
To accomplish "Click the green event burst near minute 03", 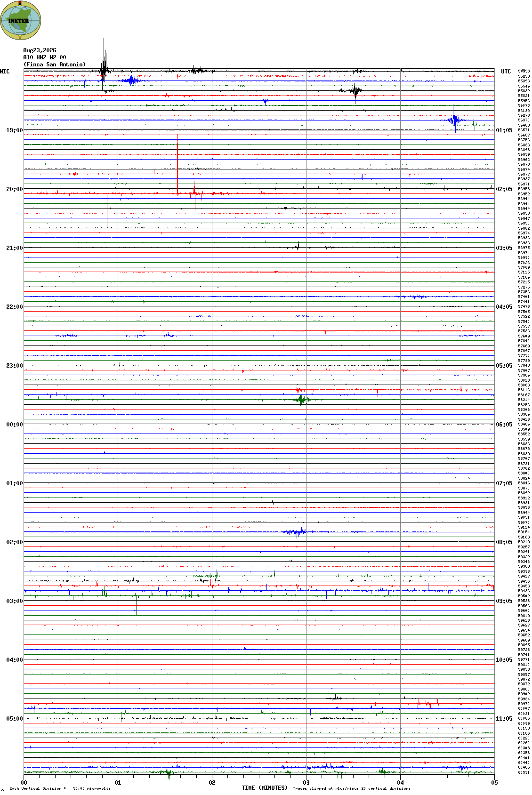I will tap(301, 400).
